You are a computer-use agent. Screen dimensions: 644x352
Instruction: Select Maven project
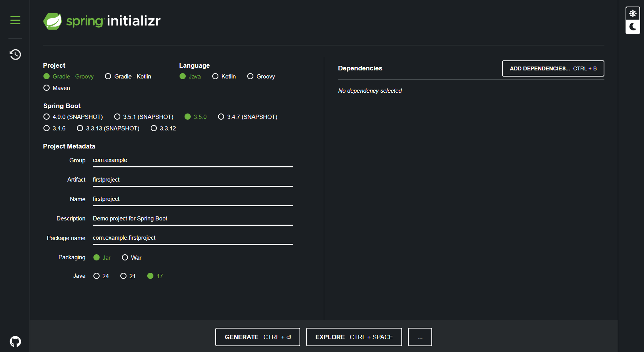tap(57, 88)
